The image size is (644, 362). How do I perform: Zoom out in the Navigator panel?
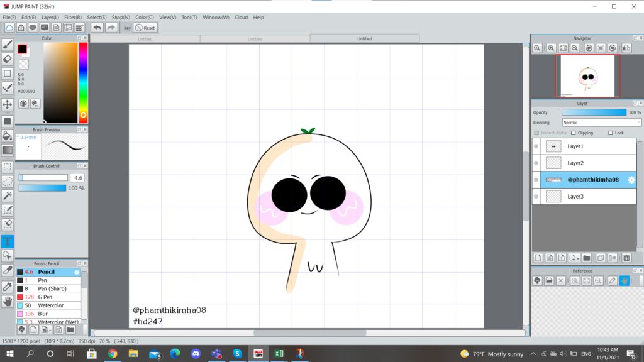575,48
